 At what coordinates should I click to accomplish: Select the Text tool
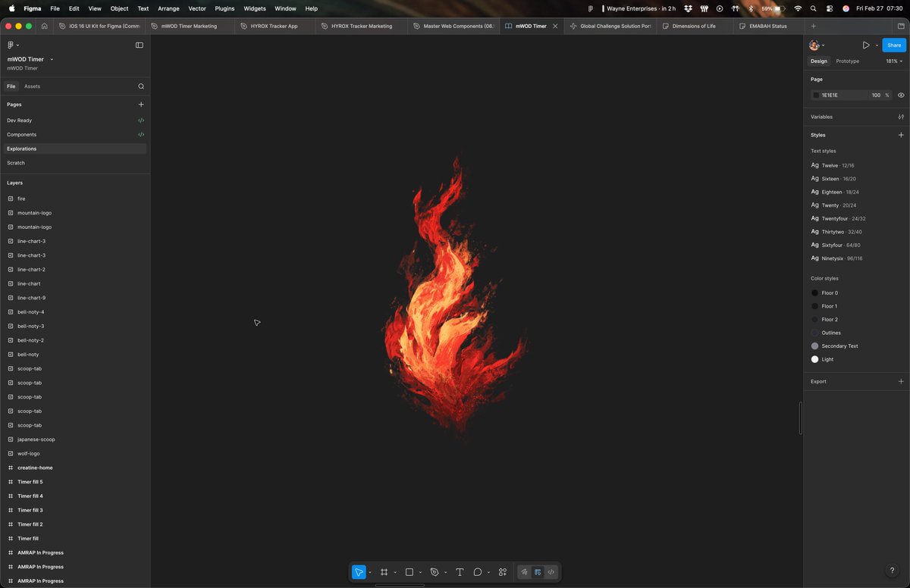pos(460,572)
